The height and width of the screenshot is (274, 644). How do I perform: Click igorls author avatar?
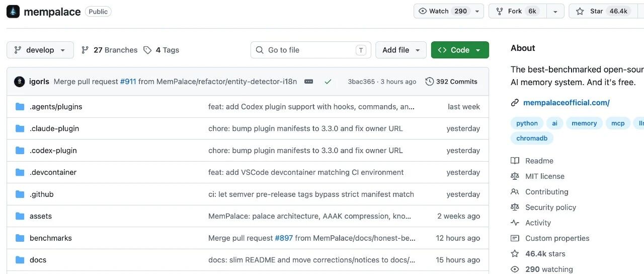point(20,82)
